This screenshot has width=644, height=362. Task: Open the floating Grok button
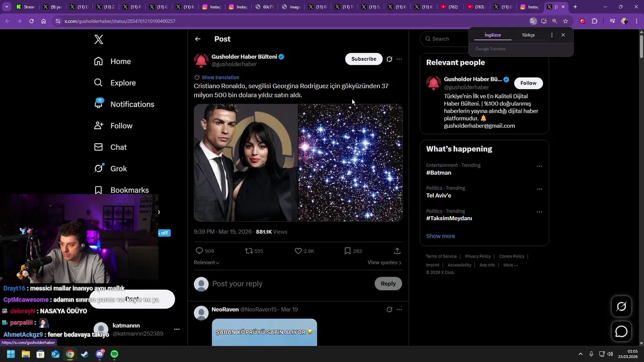pyautogui.click(x=621, y=306)
